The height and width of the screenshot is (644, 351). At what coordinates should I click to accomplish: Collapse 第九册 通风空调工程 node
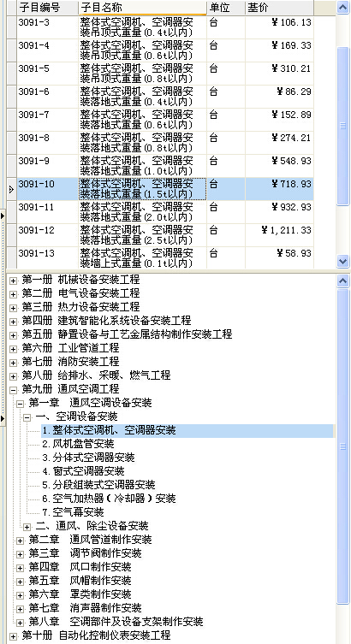[14, 390]
